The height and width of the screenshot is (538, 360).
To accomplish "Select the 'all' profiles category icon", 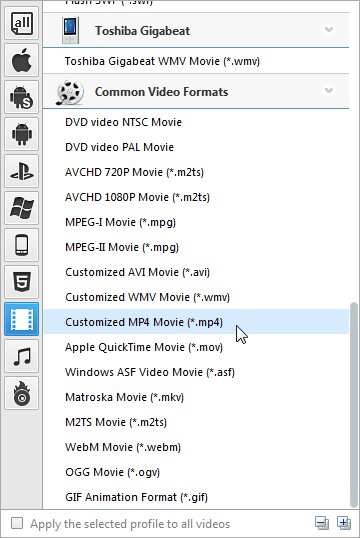I will 22,24.
